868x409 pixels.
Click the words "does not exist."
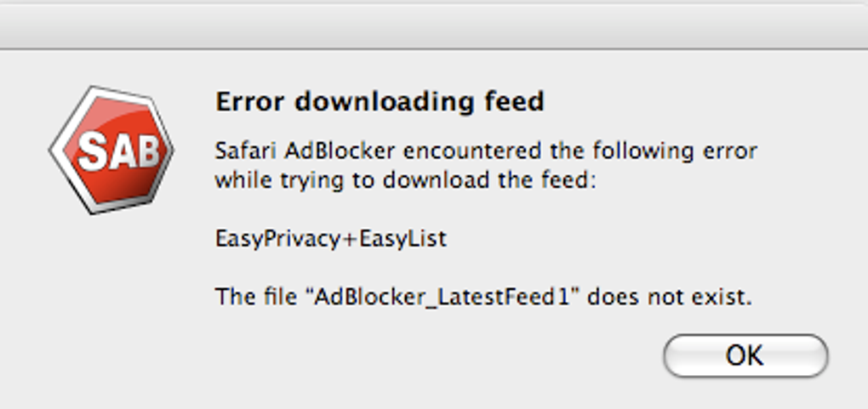tap(671, 298)
